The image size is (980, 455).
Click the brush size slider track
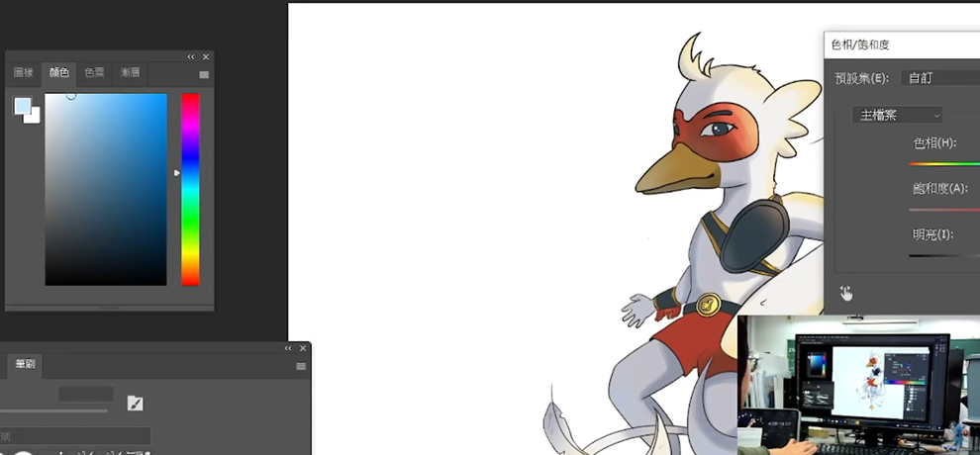click(53, 410)
